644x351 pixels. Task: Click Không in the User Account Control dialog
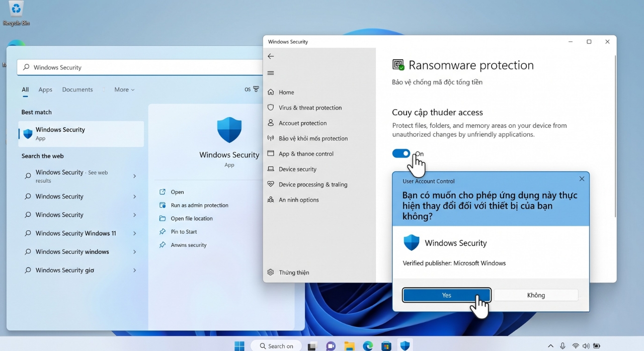pyautogui.click(x=536, y=295)
